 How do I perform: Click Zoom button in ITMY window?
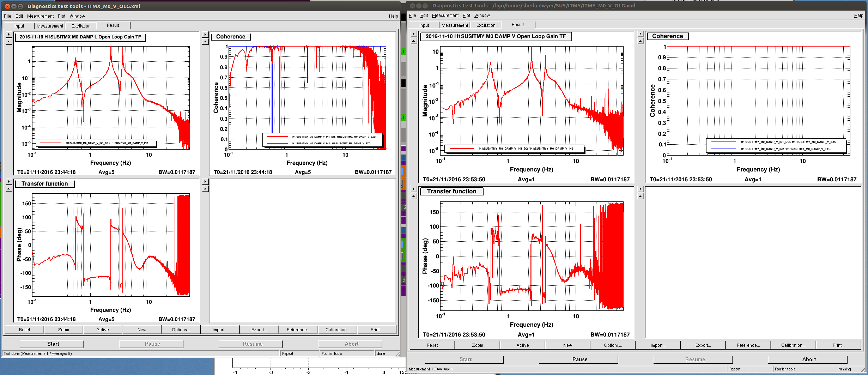478,345
